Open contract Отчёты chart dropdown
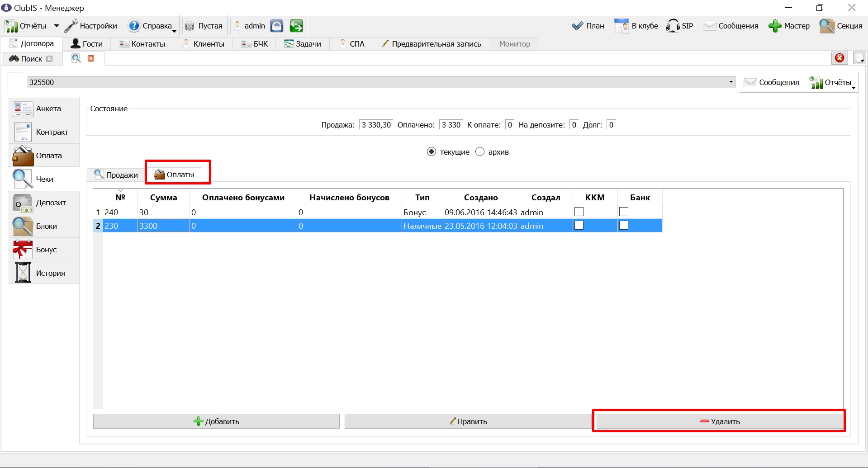 point(833,82)
